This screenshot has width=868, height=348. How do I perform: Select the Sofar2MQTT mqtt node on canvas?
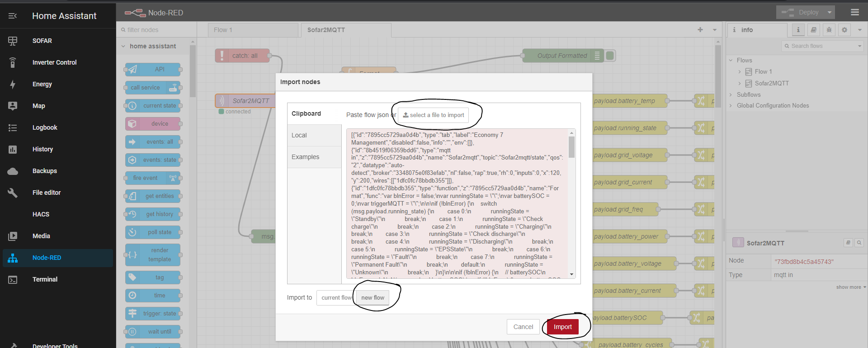coord(245,101)
